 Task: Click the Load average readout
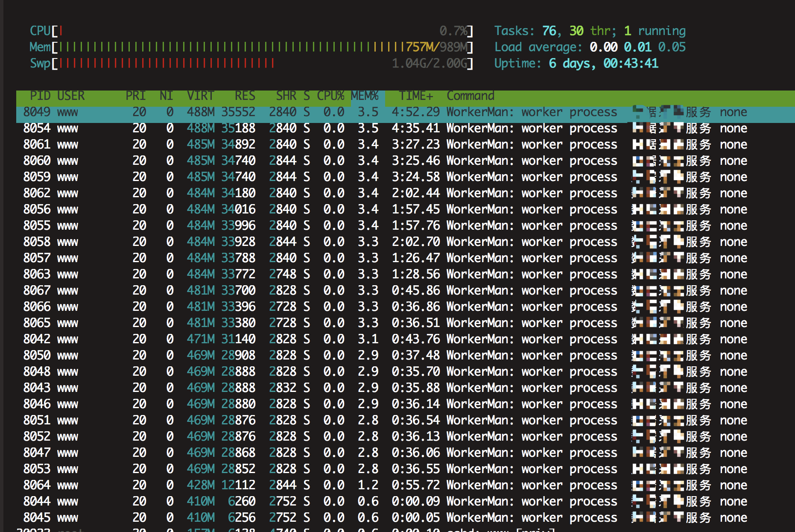tap(590, 47)
